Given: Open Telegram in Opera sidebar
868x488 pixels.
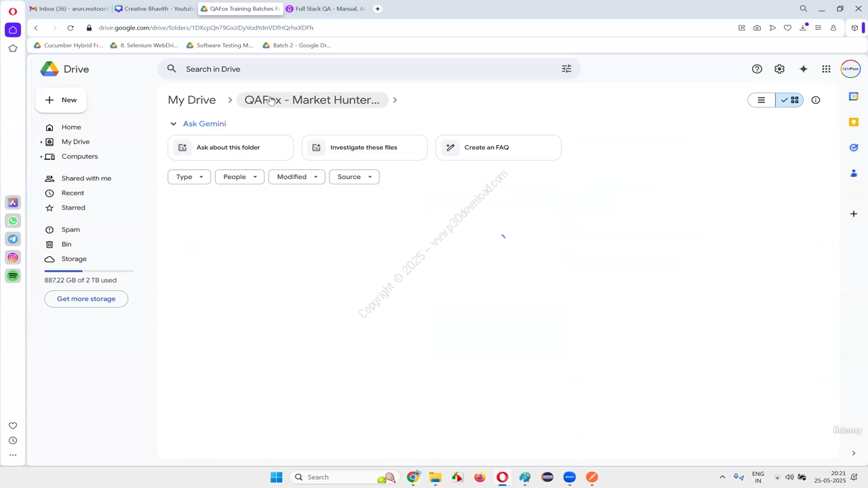Looking at the screenshot, I should 13,239.
